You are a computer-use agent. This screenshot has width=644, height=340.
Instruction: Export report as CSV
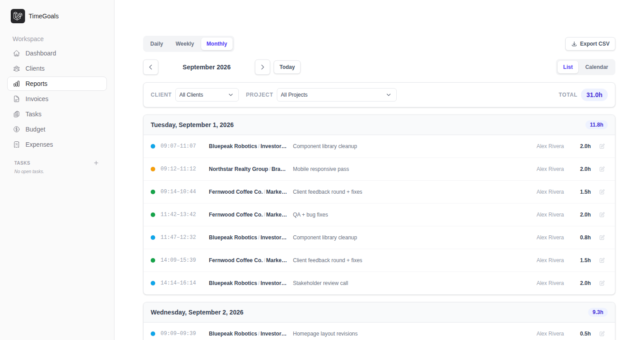click(x=590, y=44)
